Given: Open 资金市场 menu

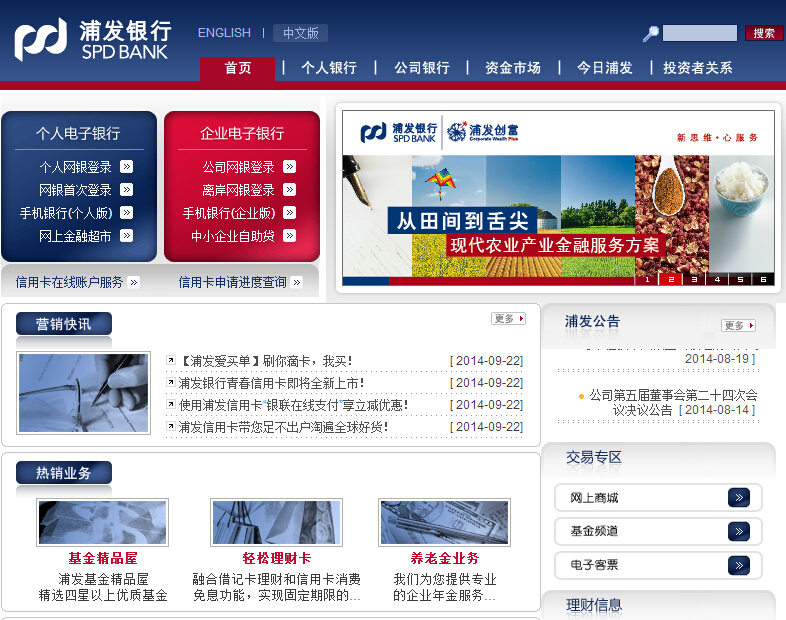Looking at the screenshot, I should coord(513,68).
